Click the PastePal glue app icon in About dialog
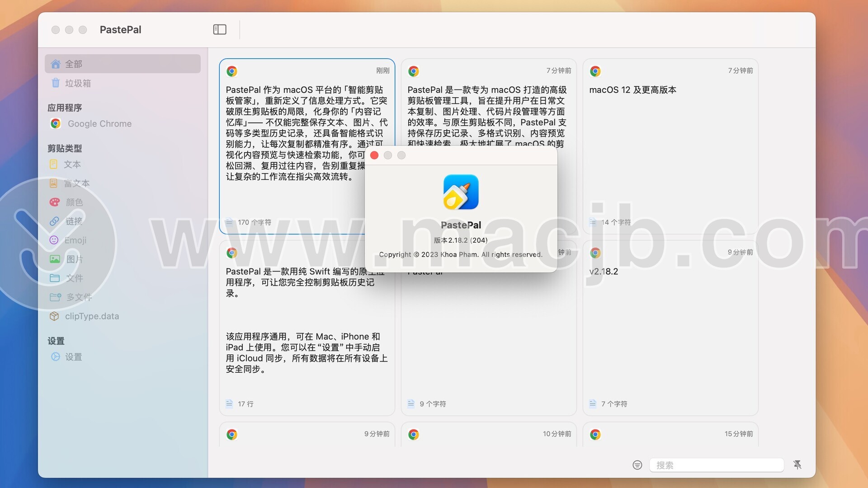 pyautogui.click(x=461, y=192)
